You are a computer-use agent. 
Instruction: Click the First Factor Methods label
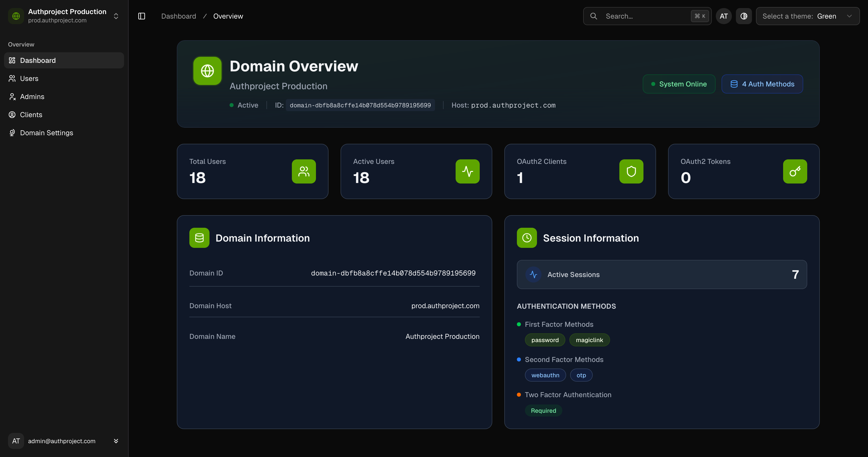559,325
